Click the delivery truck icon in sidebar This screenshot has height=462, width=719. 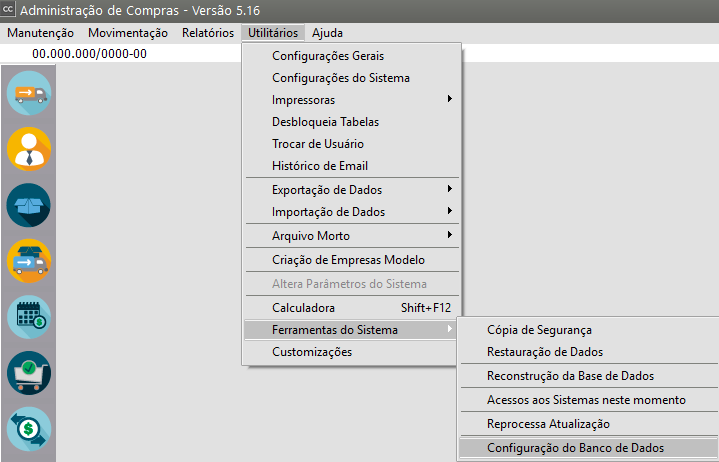29,94
